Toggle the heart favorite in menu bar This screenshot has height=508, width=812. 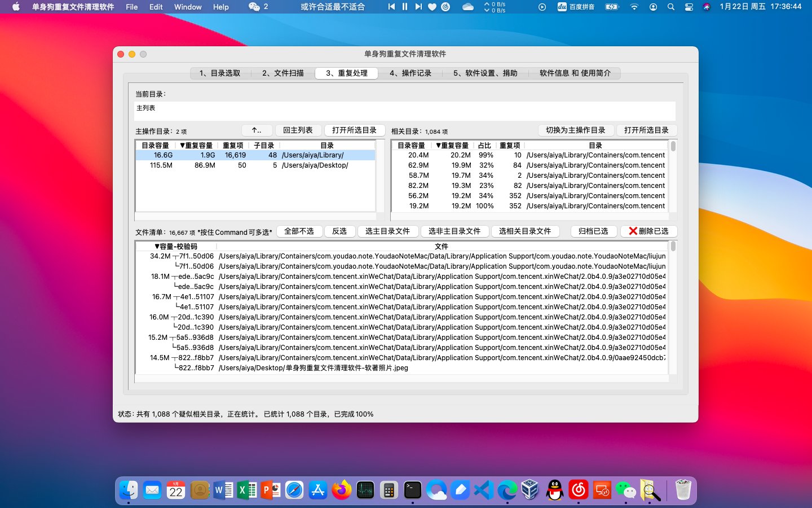(432, 7)
